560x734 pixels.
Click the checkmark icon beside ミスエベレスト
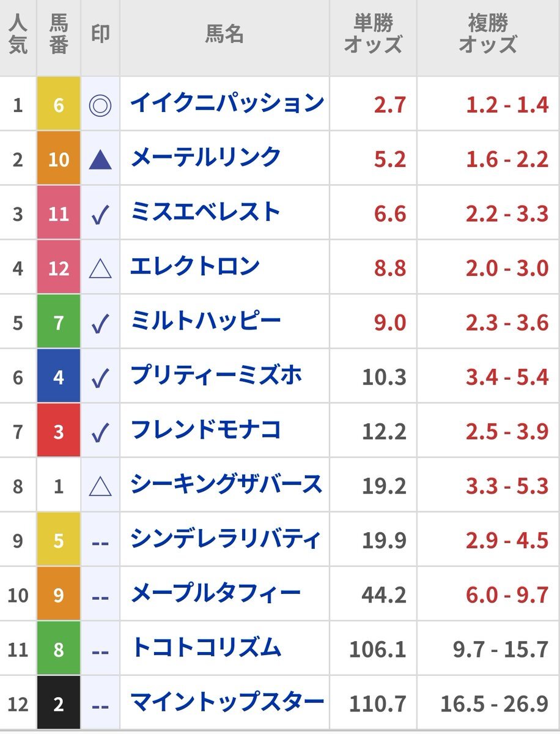100,215
